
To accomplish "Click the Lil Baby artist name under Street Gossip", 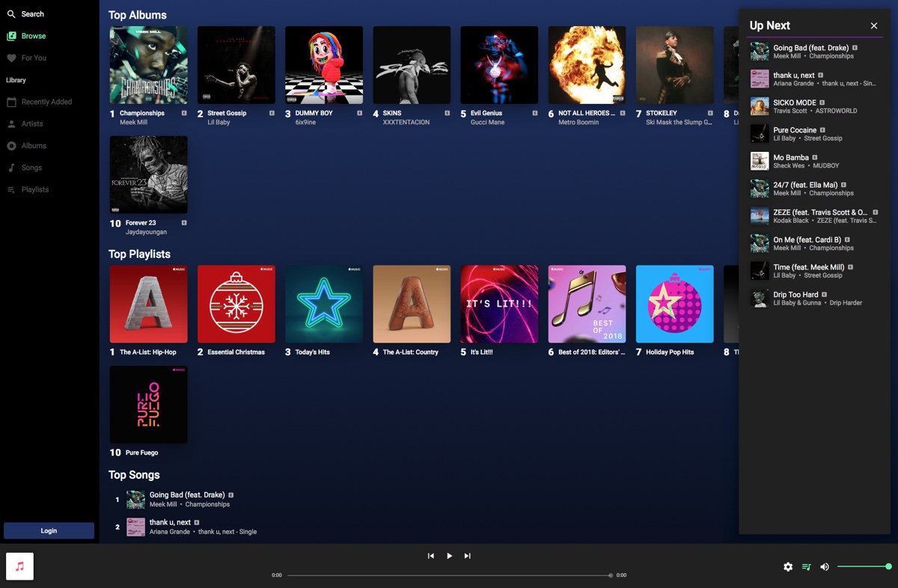I will pos(219,122).
